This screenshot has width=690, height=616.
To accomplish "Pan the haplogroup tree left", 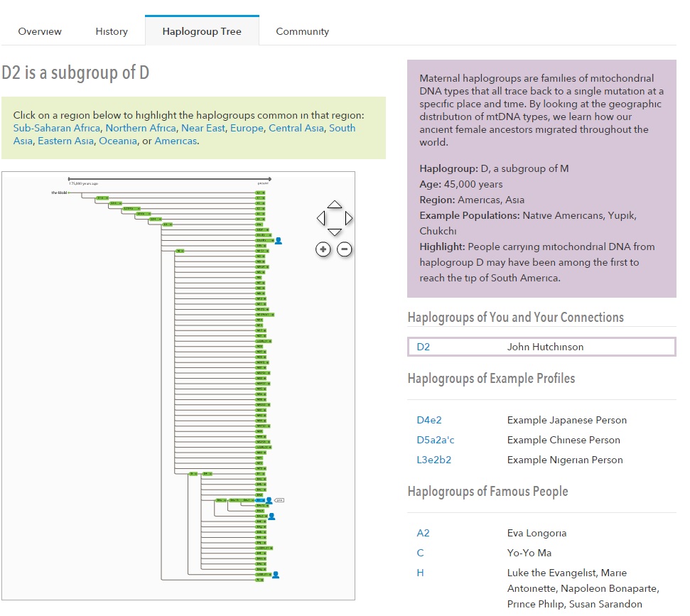I will (x=320, y=218).
